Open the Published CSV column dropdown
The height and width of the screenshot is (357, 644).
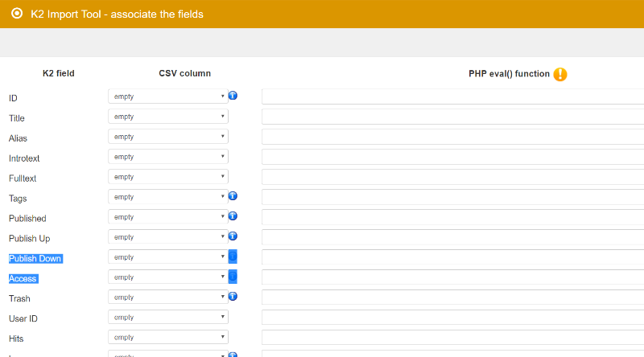pos(168,217)
